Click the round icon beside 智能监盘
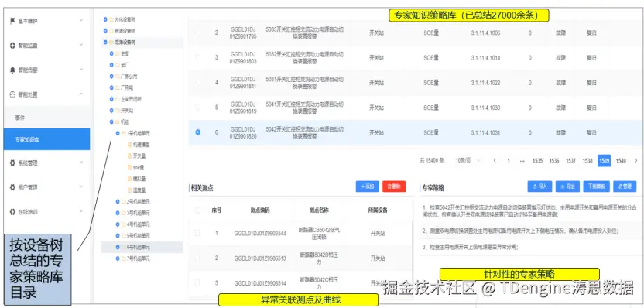Screen dimensions: 644x308 12,46
